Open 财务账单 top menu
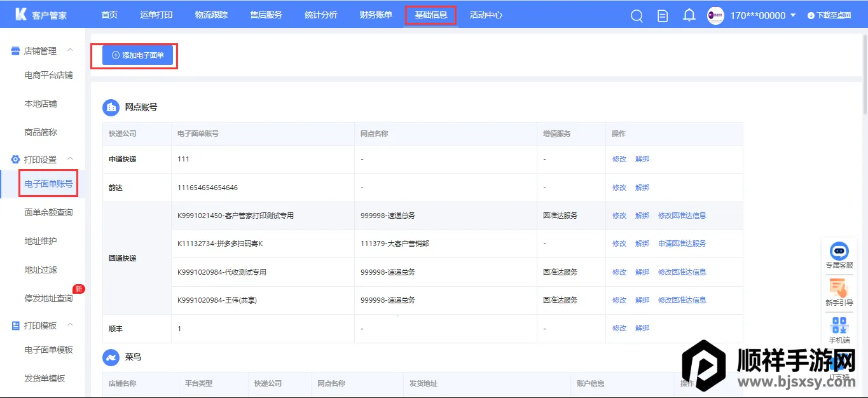 [376, 15]
